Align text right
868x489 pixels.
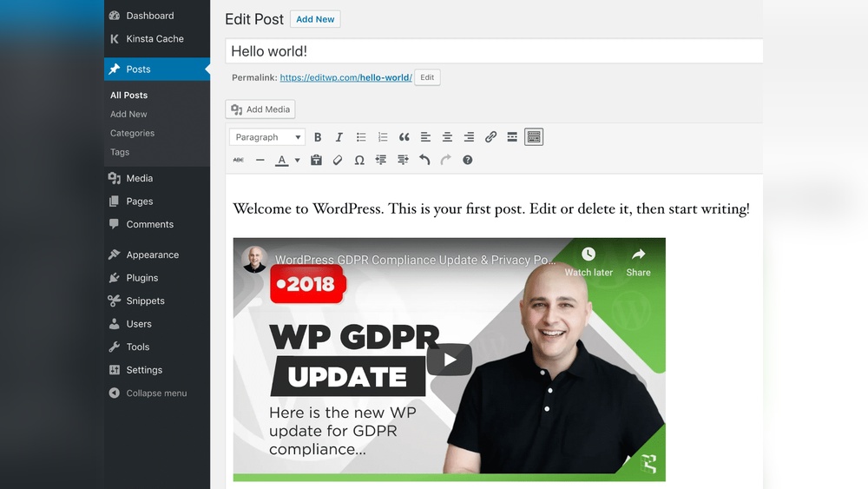point(469,136)
